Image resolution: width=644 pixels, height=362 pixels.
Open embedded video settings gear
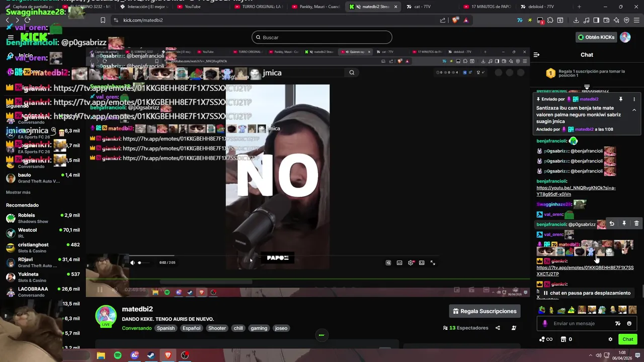pyautogui.click(x=411, y=262)
